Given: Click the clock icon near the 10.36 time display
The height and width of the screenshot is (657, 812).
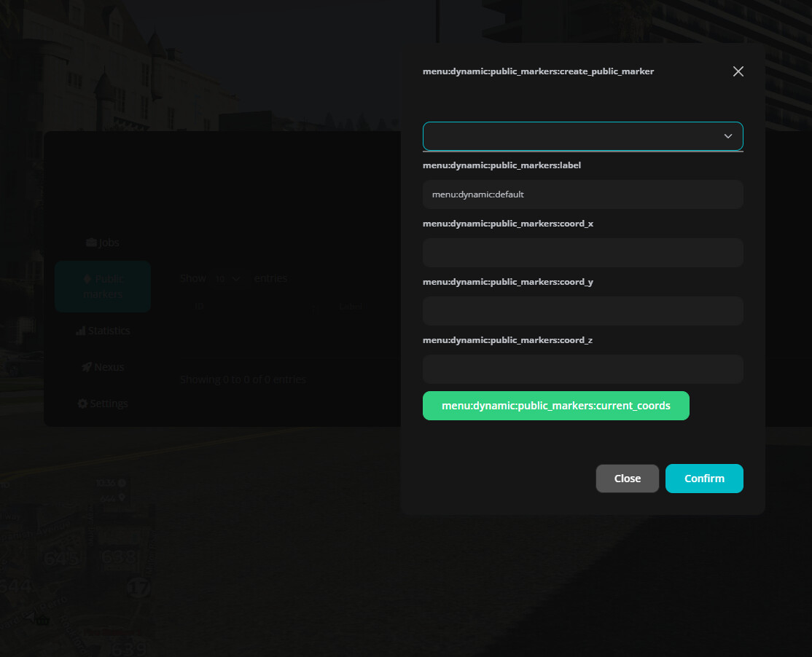Looking at the screenshot, I should [x=121, y=483].
